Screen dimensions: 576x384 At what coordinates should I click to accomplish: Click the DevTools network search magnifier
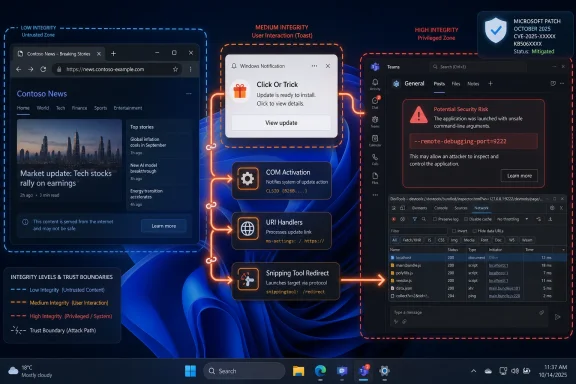click(x=424, y=219)
